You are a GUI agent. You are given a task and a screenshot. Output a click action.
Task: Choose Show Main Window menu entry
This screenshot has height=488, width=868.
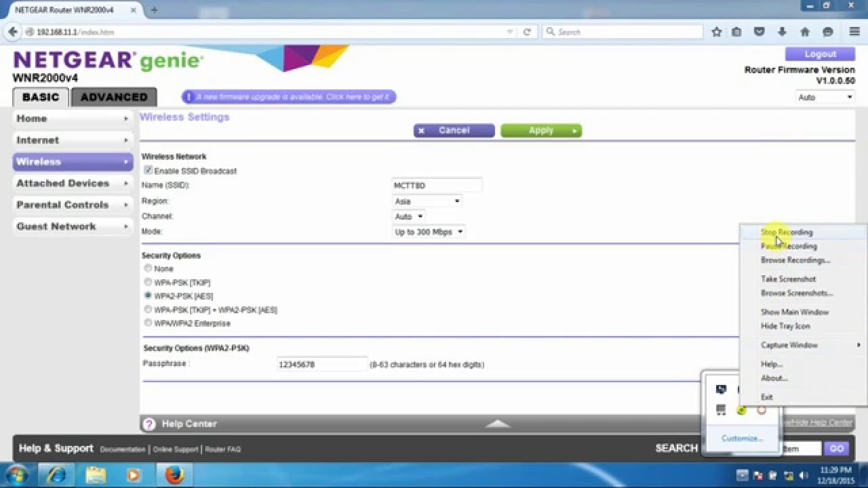pyautogui.click(x=803, y=312)
